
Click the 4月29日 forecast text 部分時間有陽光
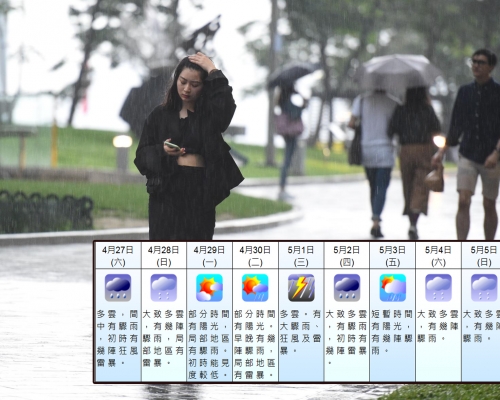coord(209,320)
